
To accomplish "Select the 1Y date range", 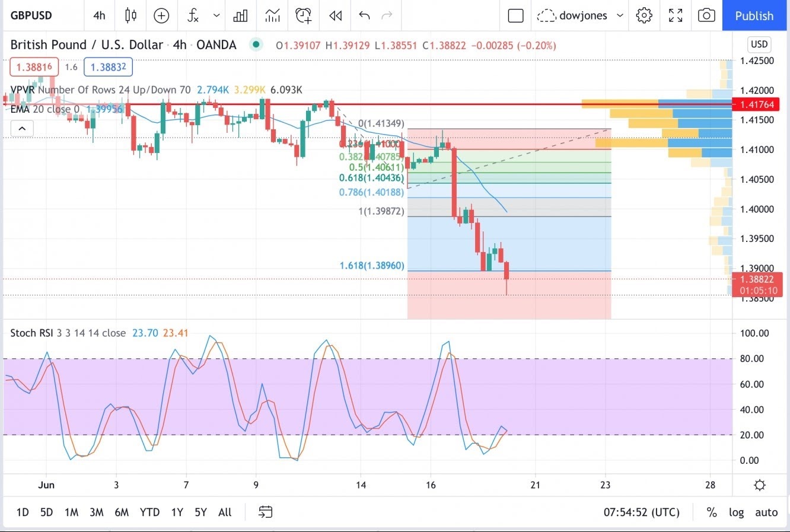I will click(177, 512).
